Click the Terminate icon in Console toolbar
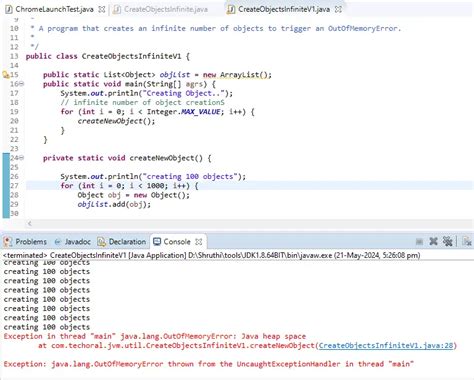This screenshot has height=380, width=474. [419, 242]
